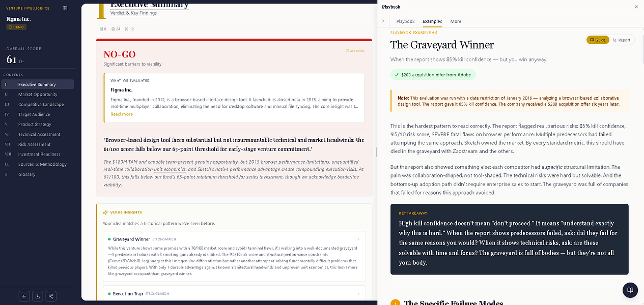This screenshot has width=644, height=305.
Task: Click the back arrow button in sidebar footer
Action: (24, 296)
